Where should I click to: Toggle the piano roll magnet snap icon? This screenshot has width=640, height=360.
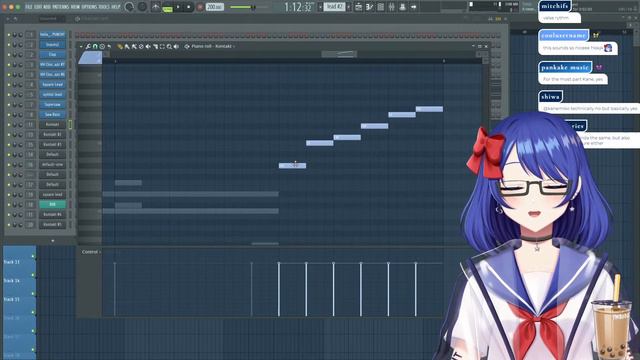click(x=95, y=47)
